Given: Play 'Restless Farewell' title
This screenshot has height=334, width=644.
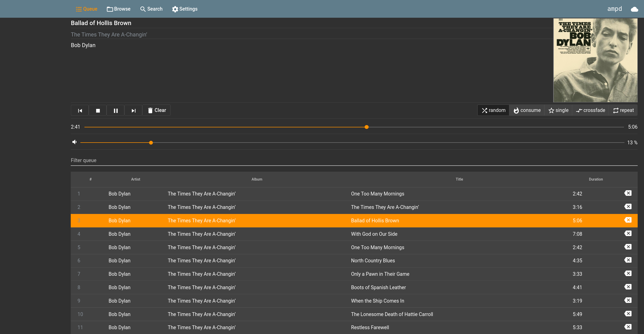Looking at the screenshot, I should click(x=370, y=327).
